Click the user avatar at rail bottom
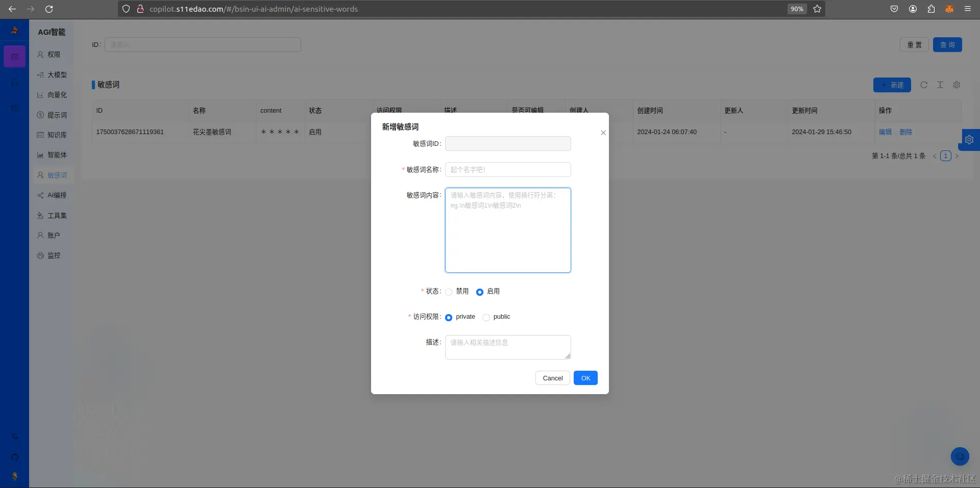The image size is (980, 488). tap(15, 476)
